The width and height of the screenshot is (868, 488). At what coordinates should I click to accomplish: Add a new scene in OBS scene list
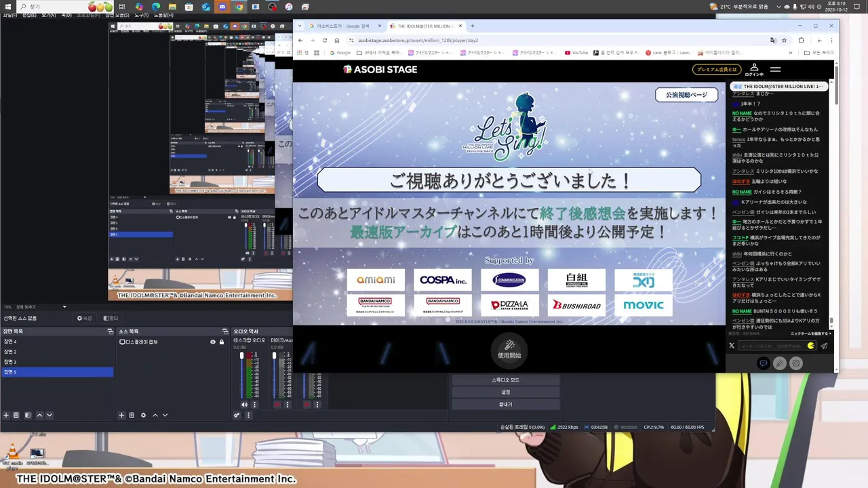[6, 415]
